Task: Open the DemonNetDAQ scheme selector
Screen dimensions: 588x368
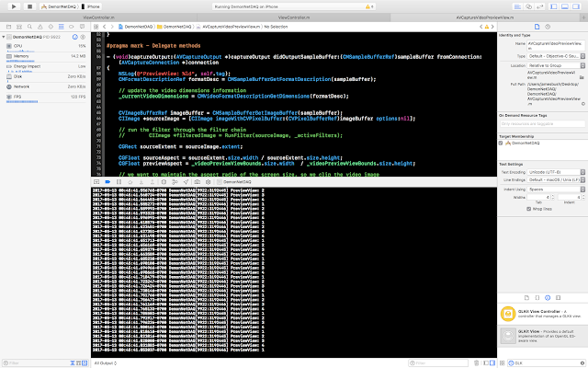Action: [59, 6]
